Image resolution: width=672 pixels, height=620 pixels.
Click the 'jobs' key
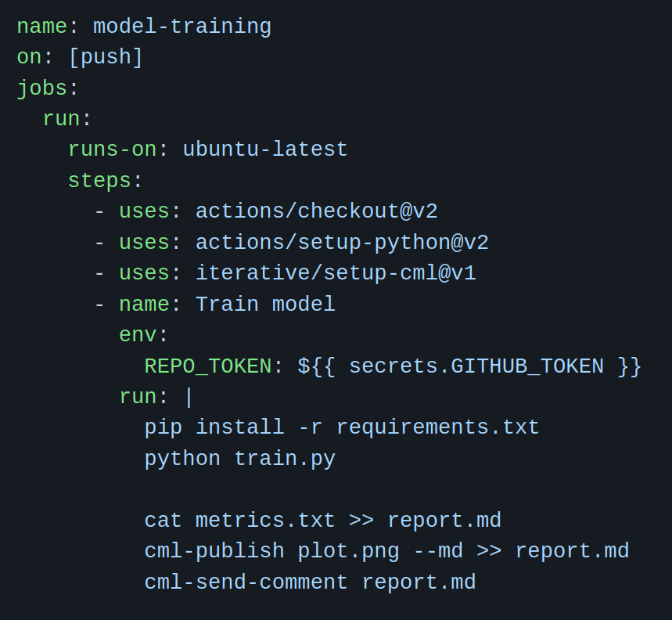42,88
